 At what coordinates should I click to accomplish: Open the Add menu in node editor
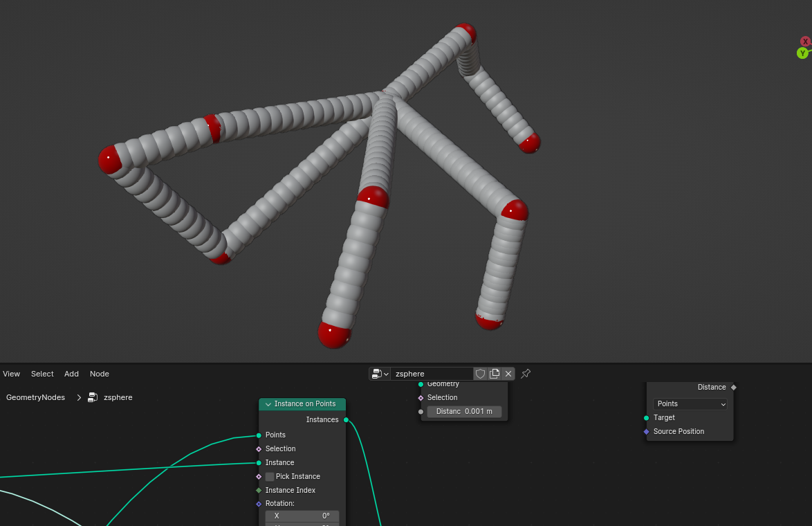click(x=71, y=374)
